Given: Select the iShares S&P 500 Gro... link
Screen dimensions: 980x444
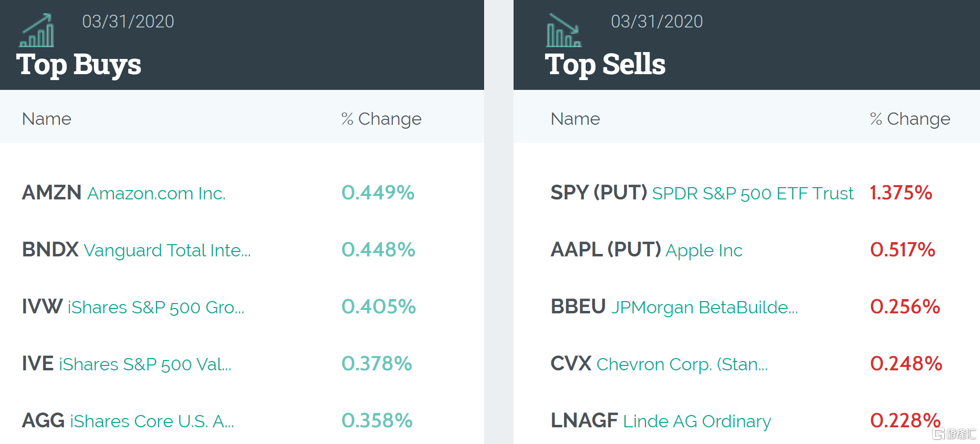Looking at the screenshot, I should (x=156, y=307).
